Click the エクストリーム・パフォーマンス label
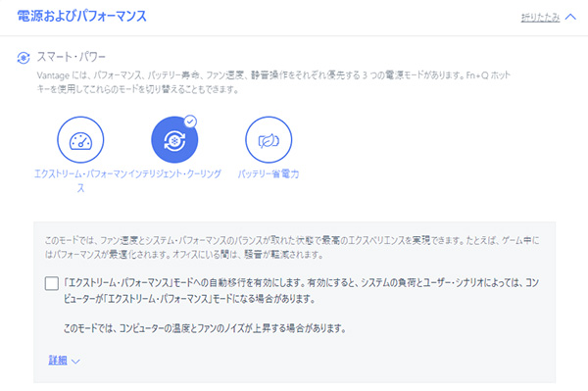This screenshot has height=391, width=588. pyautogui.click(x=80, y=180)
